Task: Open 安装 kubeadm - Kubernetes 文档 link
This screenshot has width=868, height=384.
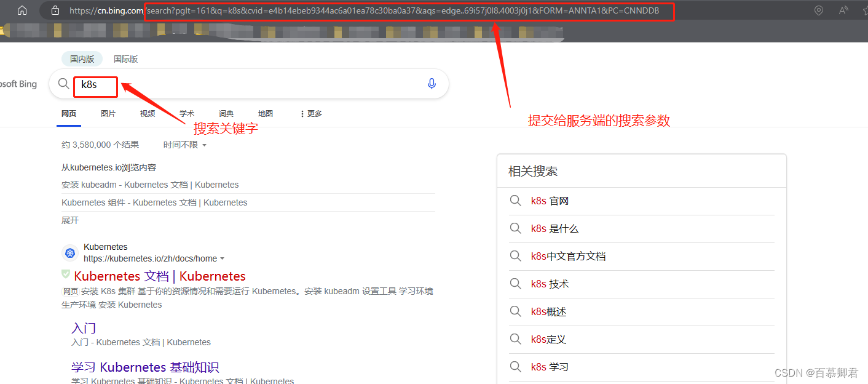Action: 150,185
